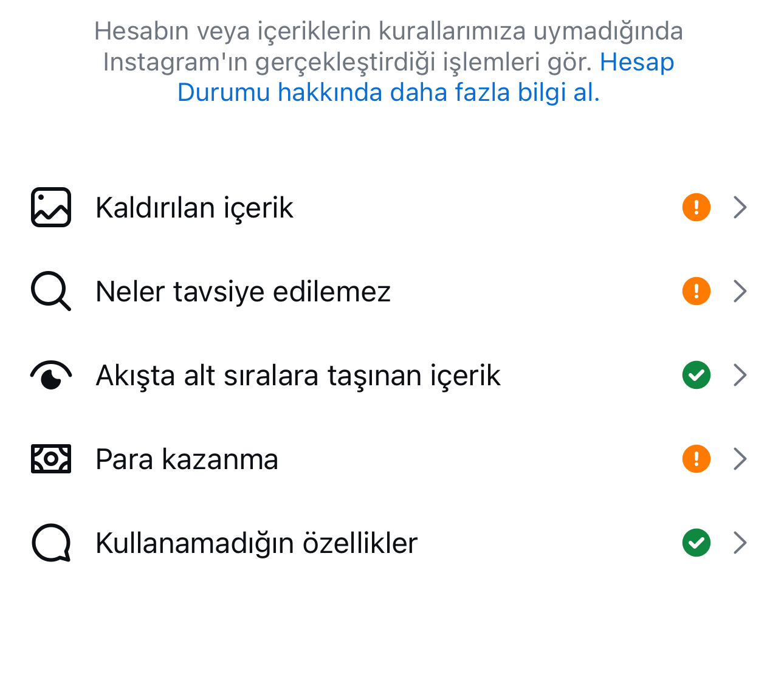Image resolution: width=784 pixels, height=700 pixels.
Task: Expand Para kazanma using its chevron
Action: (740, 459)
